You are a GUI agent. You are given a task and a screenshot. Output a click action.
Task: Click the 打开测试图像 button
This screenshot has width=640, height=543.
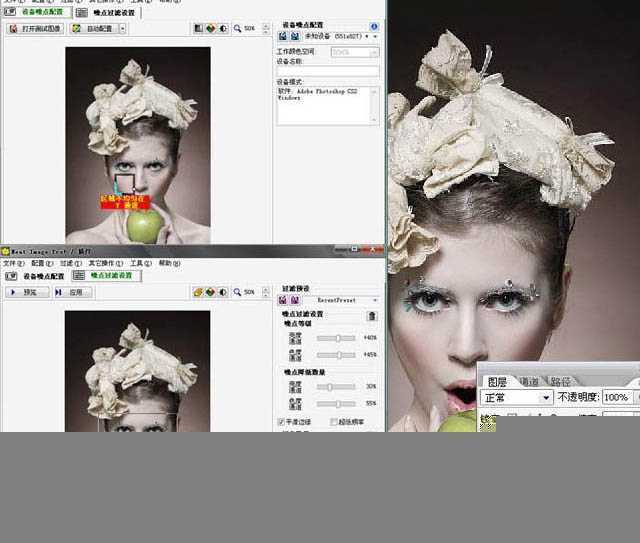pyautogui.click(x=35, y=29)
